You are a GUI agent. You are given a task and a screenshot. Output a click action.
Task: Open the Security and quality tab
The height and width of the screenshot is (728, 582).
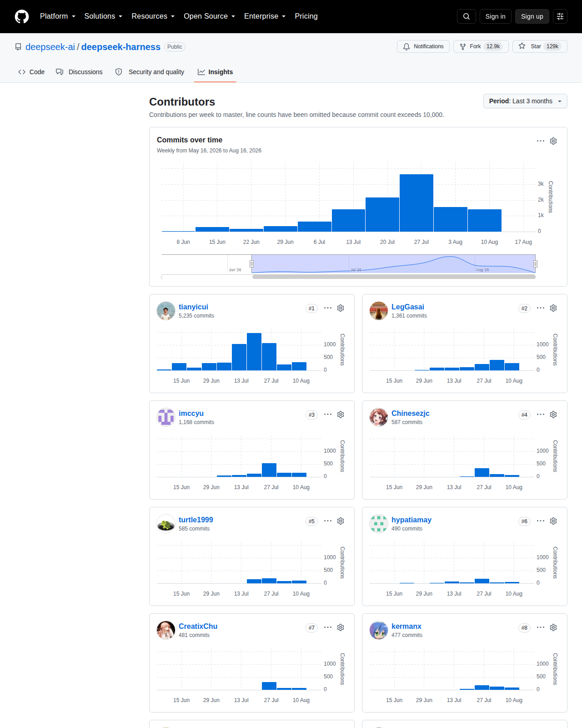(x=150, y=72)
